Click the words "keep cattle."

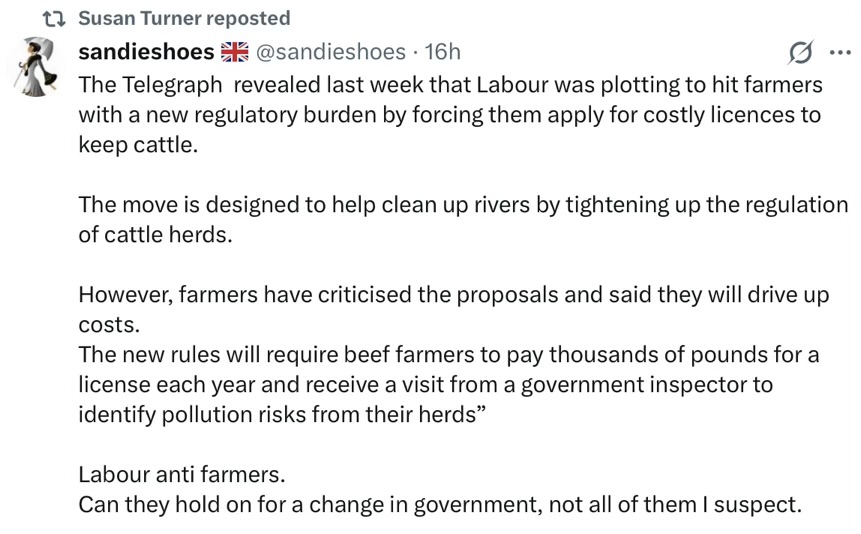click(139, 144)
